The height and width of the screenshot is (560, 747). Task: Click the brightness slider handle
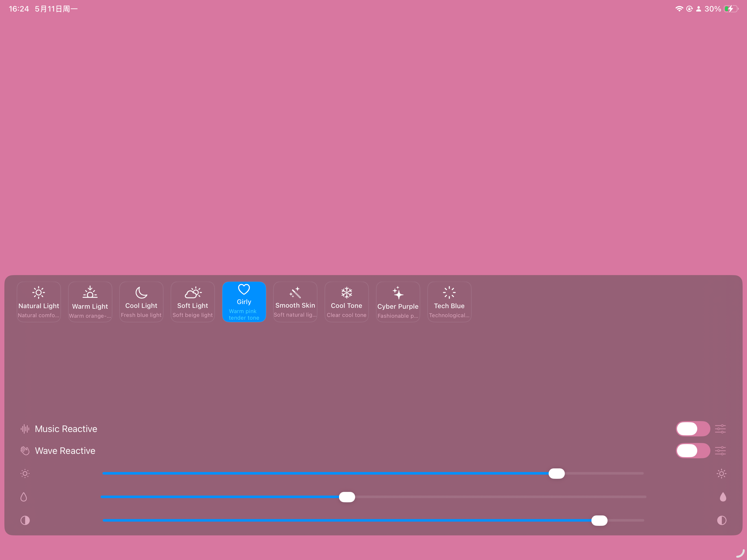point(556,474)
